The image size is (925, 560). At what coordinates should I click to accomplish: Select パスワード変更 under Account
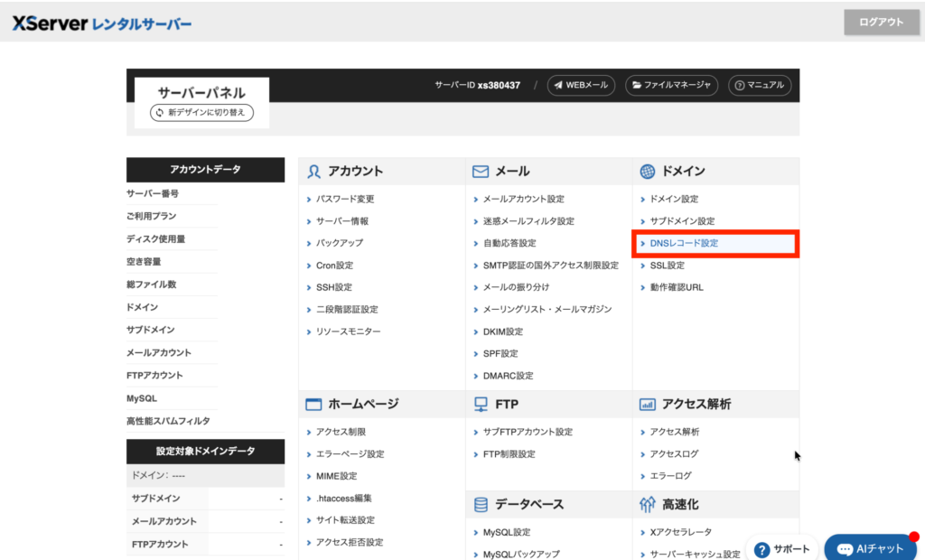(345, 199)
